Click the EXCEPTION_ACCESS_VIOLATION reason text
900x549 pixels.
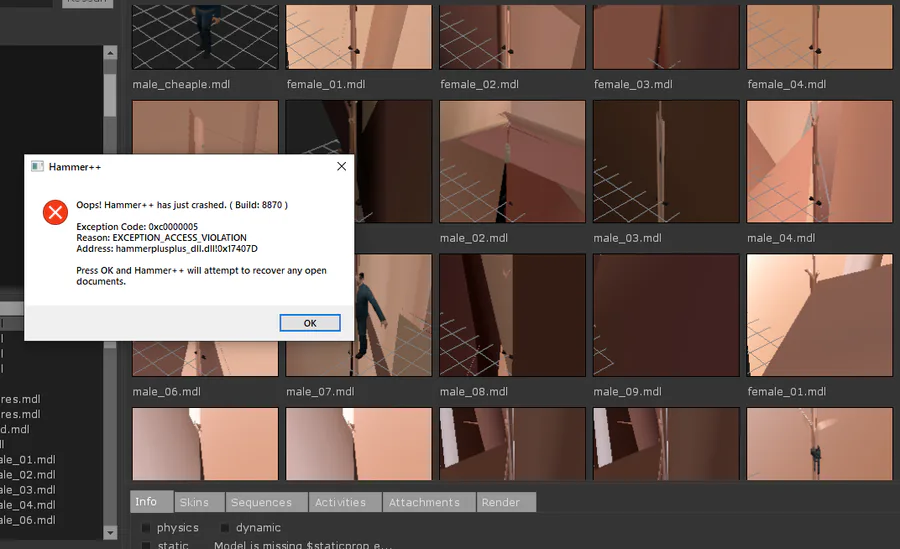point(161,238)
